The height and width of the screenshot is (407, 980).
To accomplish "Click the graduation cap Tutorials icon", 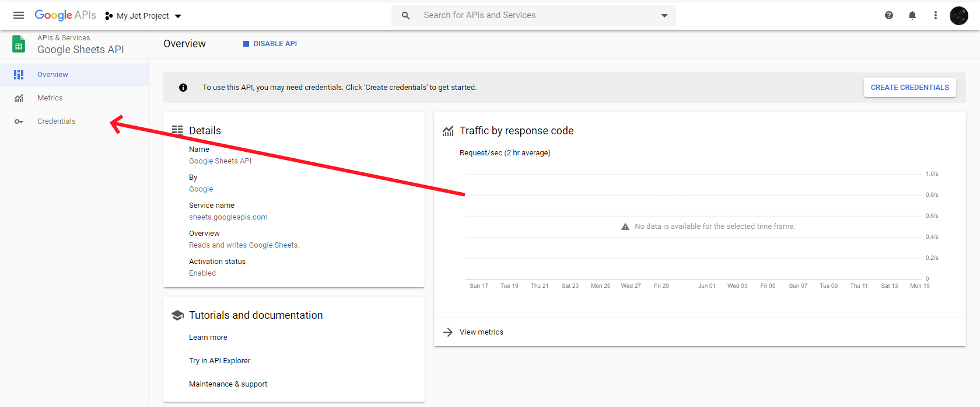I will pyautogui.click(x=177, y=315).
